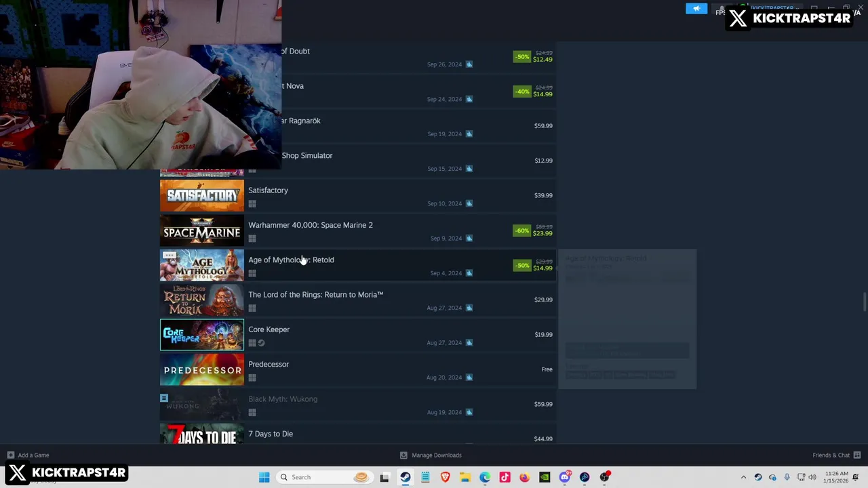Viewport: 868px width, 488px height.
Task: Open Discord from the taskbar
Action: 565,477
